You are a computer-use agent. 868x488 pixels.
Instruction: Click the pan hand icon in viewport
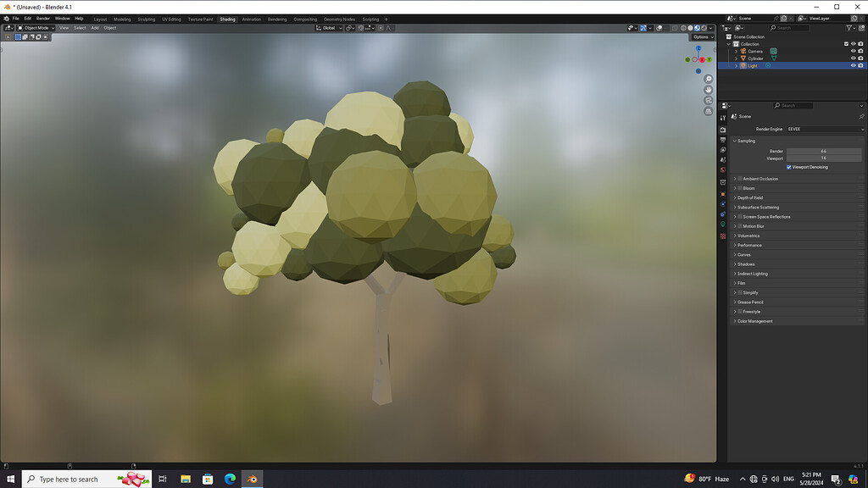[x=709, y=90]
